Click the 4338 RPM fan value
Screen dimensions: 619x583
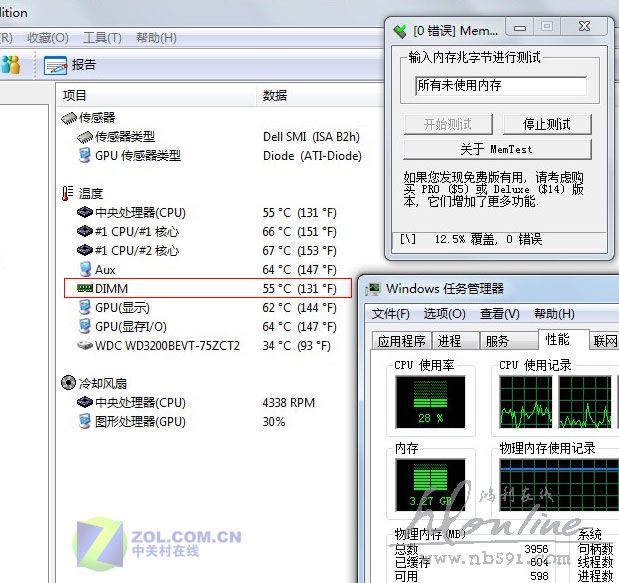[289, 403]
